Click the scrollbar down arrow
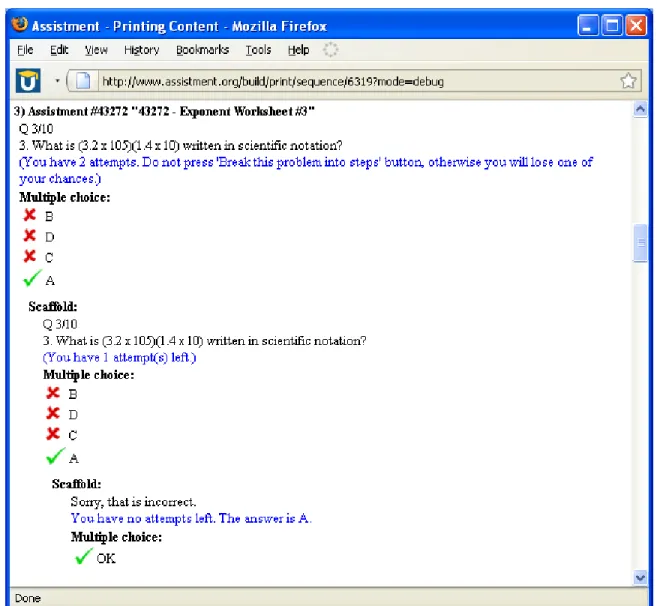Viewport: 657px width, 606px height. (x=640, y=578)
